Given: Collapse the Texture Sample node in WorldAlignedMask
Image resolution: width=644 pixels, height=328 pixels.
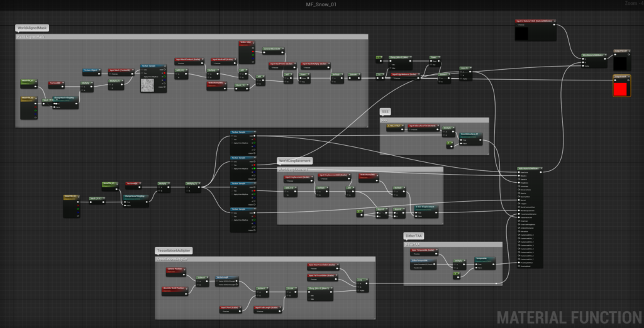Looking at the screenshot, I should pos(164,66).
